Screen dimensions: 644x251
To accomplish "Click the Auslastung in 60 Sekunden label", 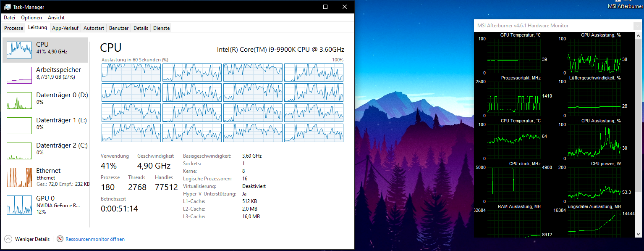I will click(135, 60).
